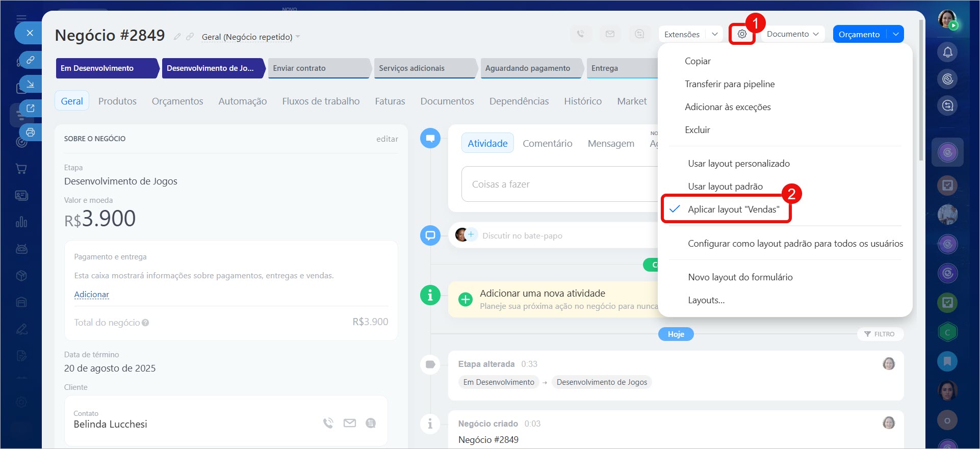Click the gear settings icon
Image resolution: width=980 pixels, height=449 pixels.
[x=742, y=34]
